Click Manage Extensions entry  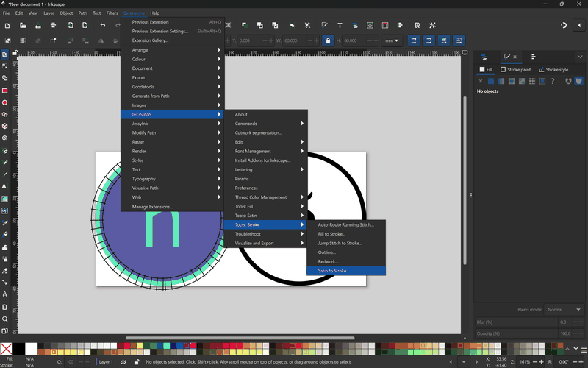(172, 207)
